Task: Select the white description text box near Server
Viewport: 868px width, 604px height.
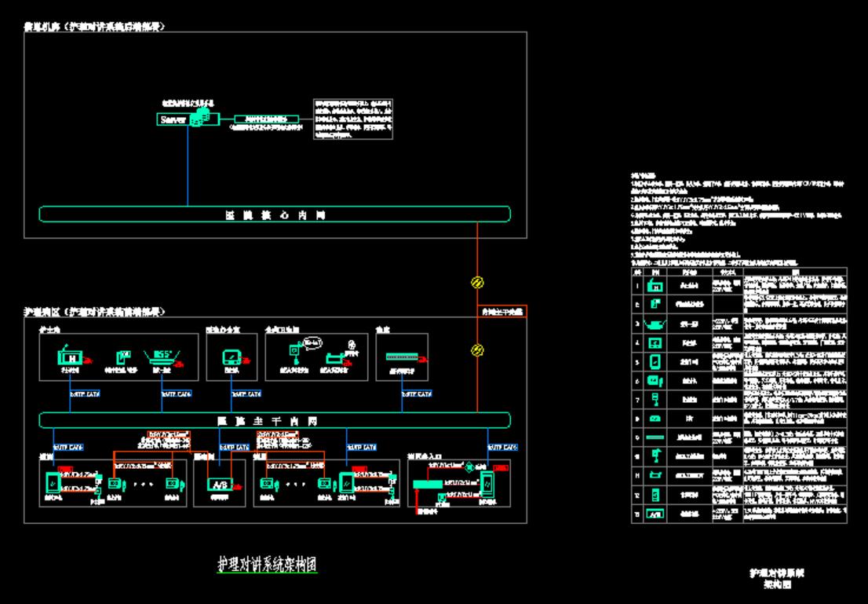Action: (x=352, y=119)
